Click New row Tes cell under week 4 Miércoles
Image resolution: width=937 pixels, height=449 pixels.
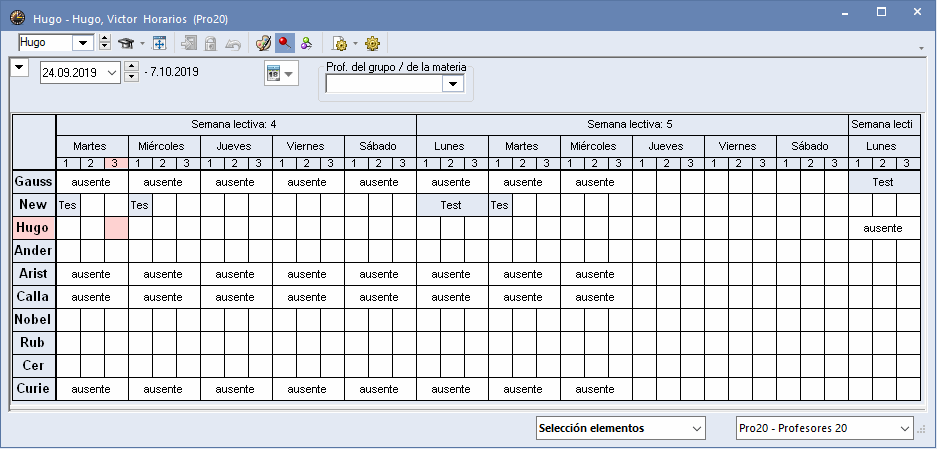140,204
